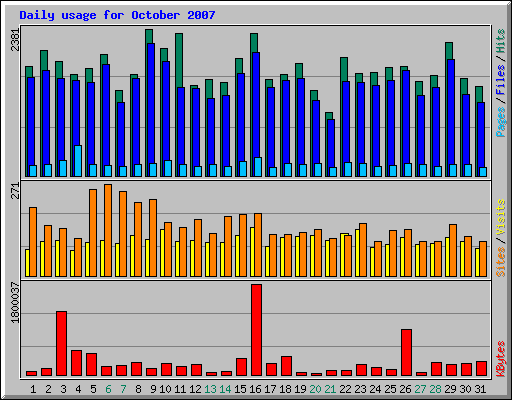
Task: Click the KBytes legend label
Action: point(501,359)
